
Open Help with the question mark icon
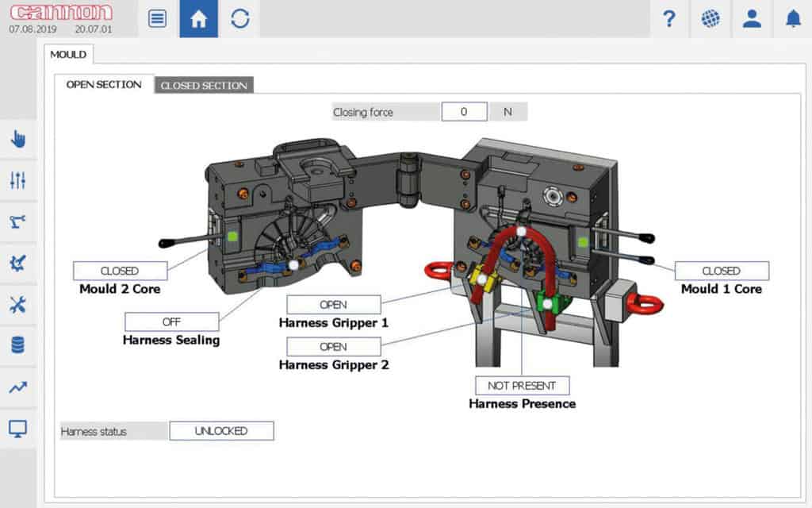tap(669, 19)
